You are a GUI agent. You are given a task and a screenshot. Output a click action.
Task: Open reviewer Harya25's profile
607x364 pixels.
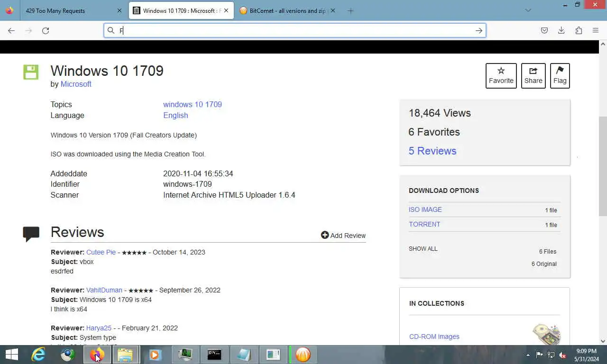[x=99, y=328]
